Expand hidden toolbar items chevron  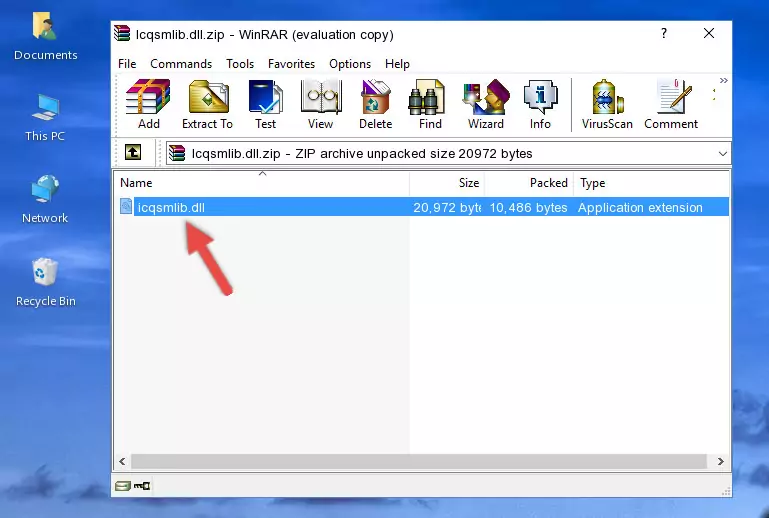(x=723, y=80)
